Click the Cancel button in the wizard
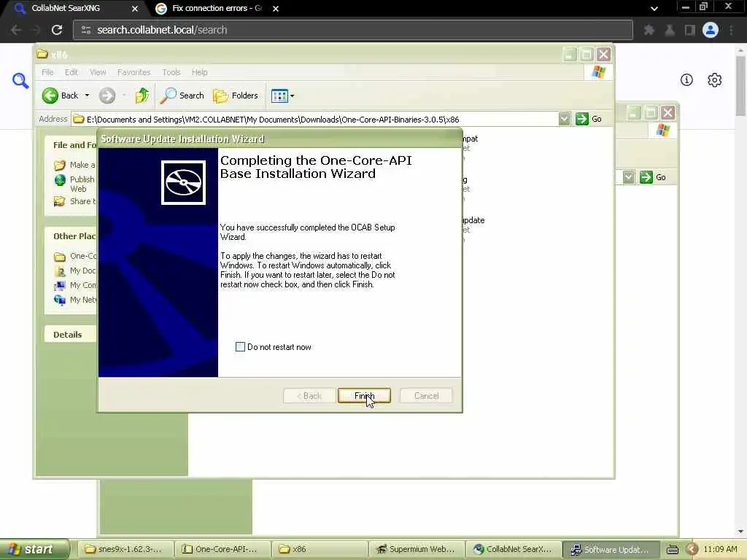 (x=426, y=396)
